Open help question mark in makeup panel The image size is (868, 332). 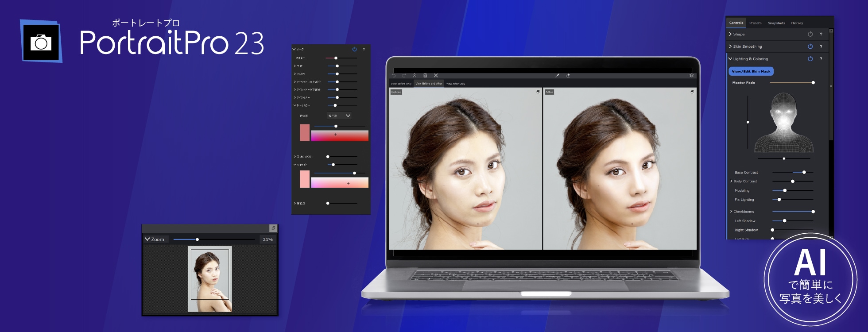(364, 49)
